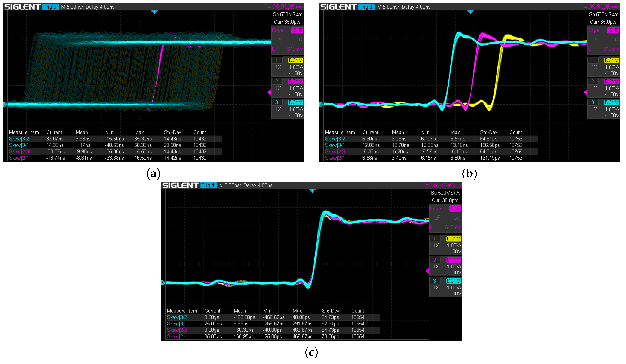Viewport: 626px width, 364px height.
Task: Click the Std-Dev column header in panel (b)
Action: click(488, 132)
